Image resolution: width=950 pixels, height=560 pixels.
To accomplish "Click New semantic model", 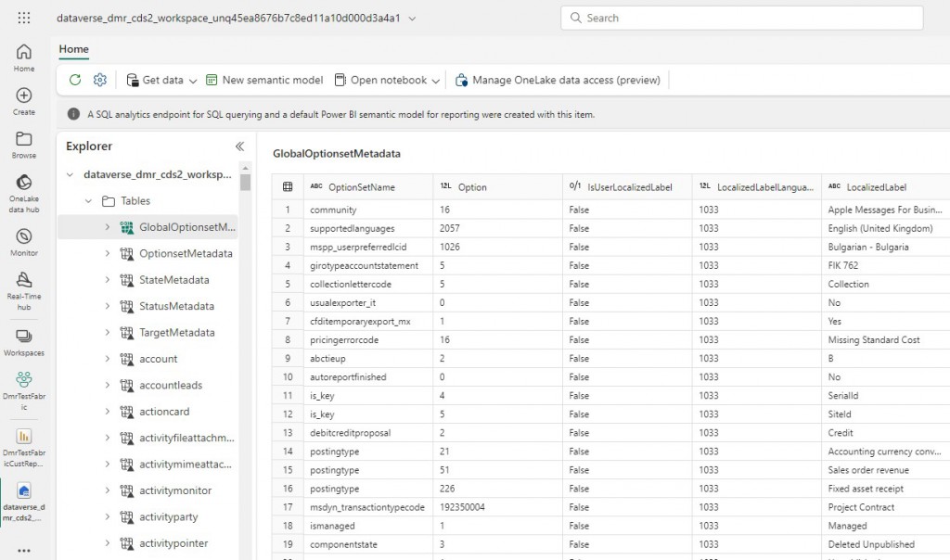I will (x=264, y=80).
